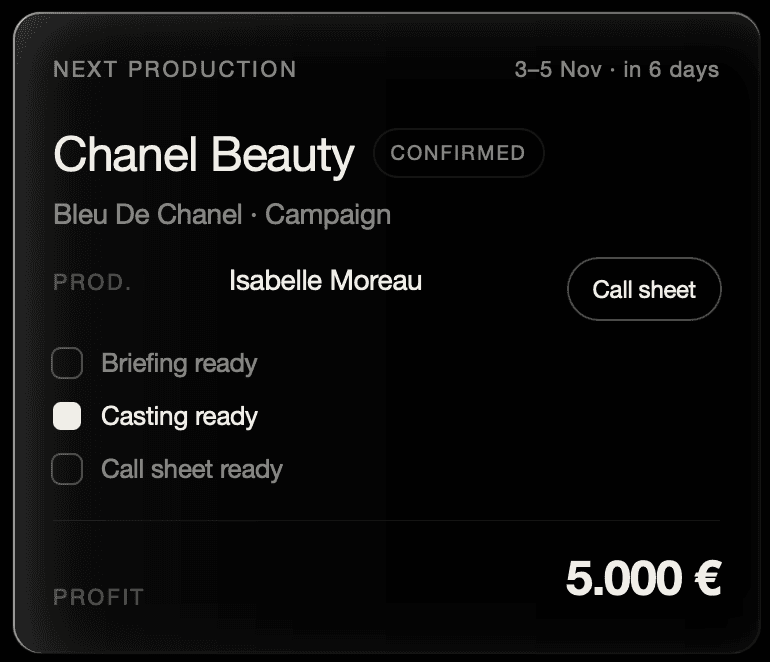770x662 pixels.
Task: Open the Call sheet button
Action: click(x=644, y=289)
